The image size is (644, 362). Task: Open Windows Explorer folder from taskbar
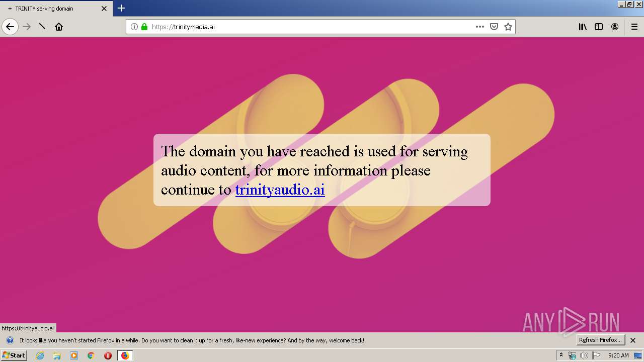coord(57,355)
